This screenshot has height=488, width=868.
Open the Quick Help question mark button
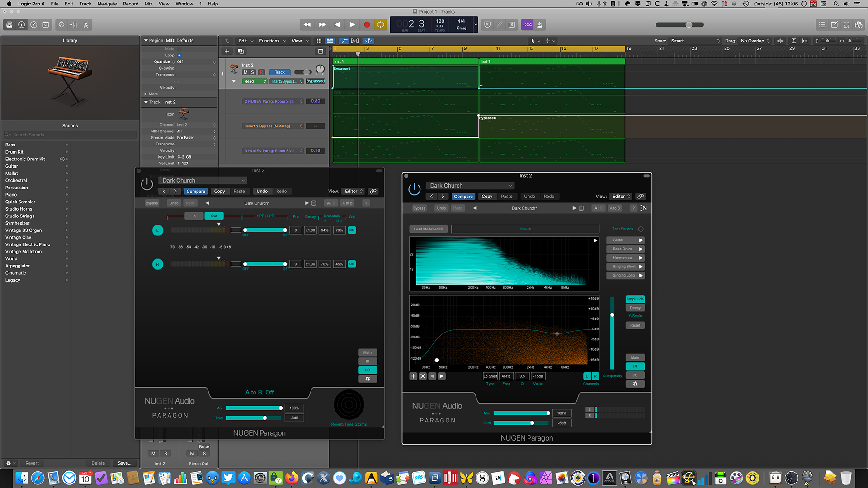click(34, 25)
